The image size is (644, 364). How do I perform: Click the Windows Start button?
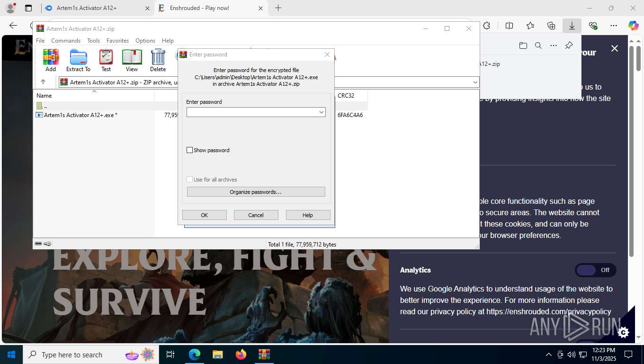coord(11,355)
